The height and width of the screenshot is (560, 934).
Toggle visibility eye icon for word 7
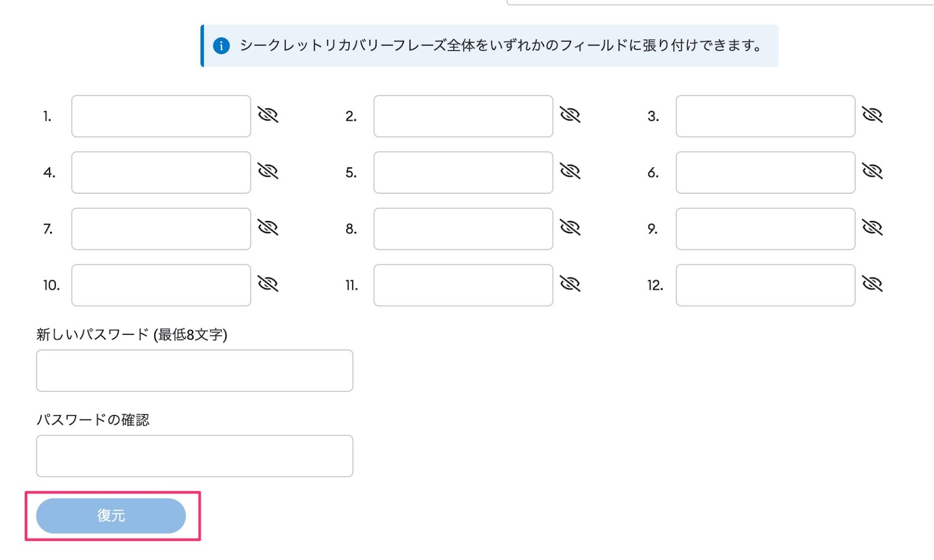pyautogui.click(x=268, y=228)
